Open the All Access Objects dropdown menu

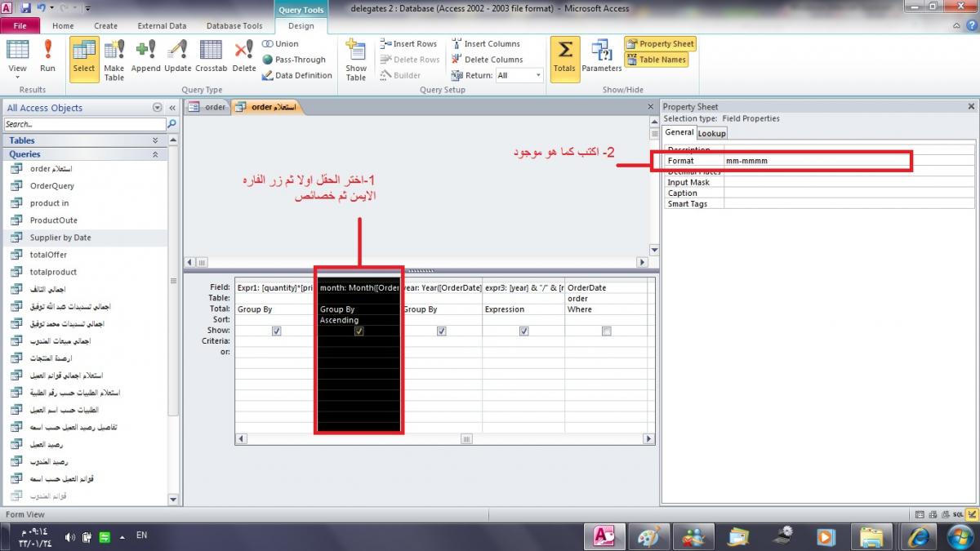[x=157, y=108]
